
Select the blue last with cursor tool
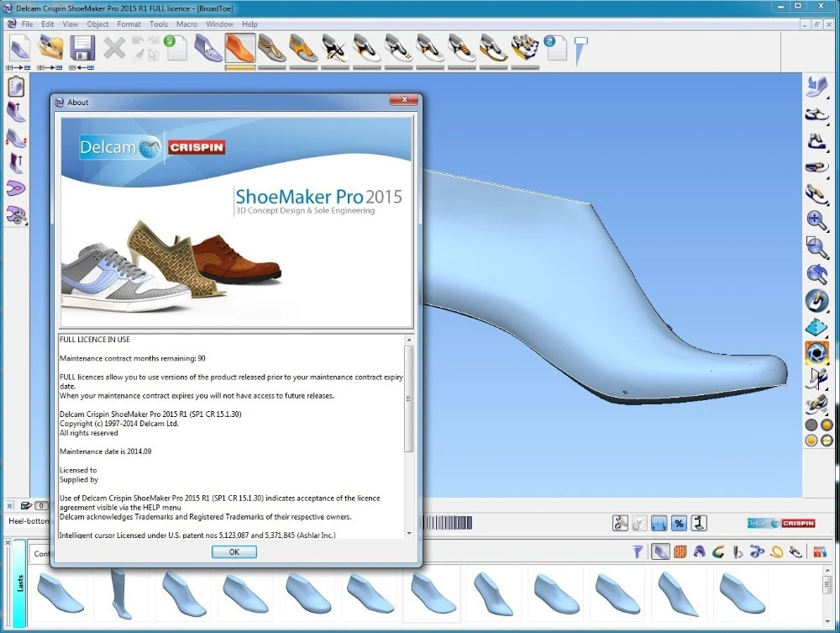coord(207,48)
